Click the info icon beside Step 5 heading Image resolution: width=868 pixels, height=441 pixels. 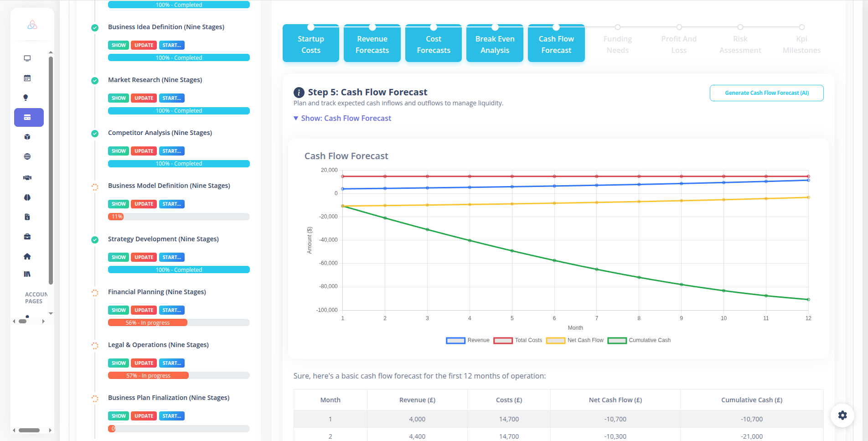[x=299, y=93]
